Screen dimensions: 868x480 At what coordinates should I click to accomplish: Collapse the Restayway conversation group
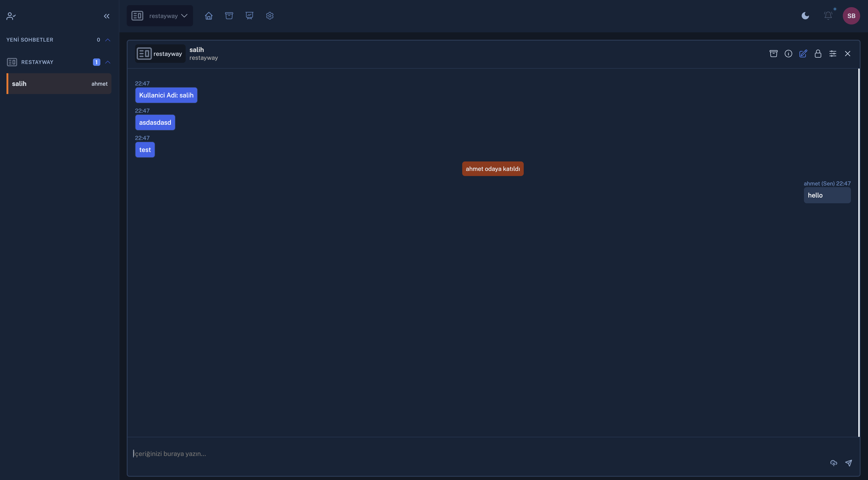[108, 62]
